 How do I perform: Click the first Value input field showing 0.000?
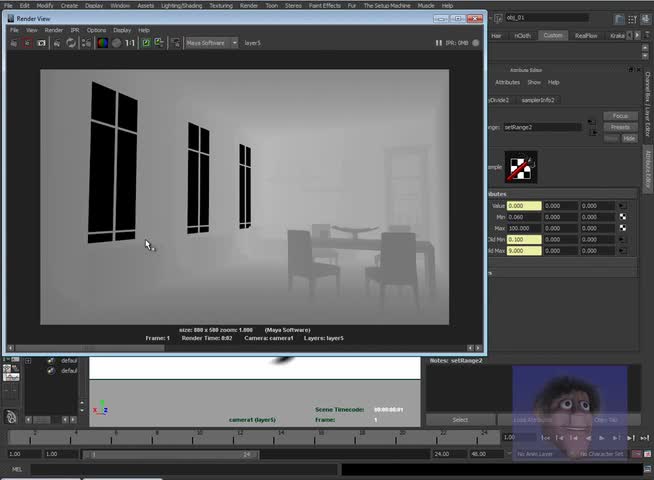524,206
